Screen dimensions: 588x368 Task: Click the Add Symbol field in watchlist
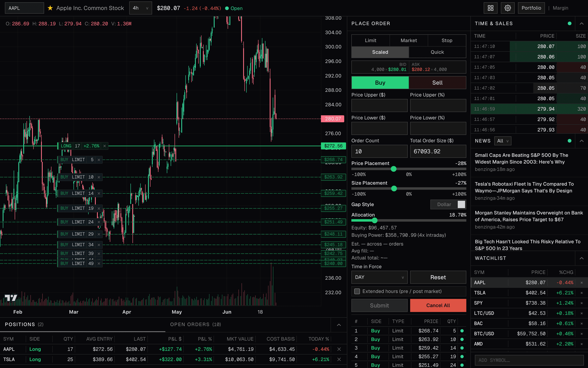(529, 360)
